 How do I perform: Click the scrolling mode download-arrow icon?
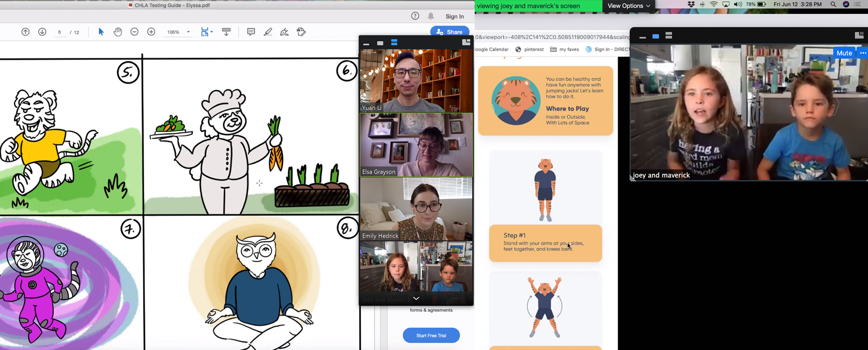(x=226, y=32)
